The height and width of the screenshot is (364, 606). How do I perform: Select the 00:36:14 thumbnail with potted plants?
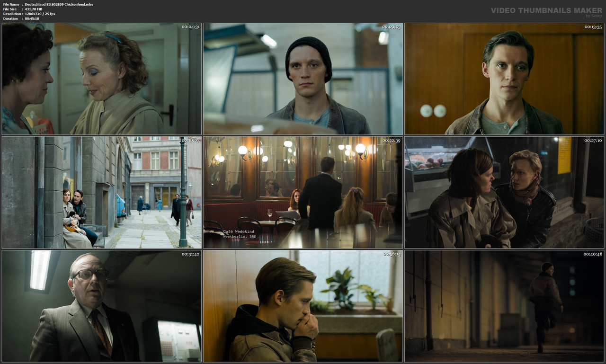click(303, 306)
